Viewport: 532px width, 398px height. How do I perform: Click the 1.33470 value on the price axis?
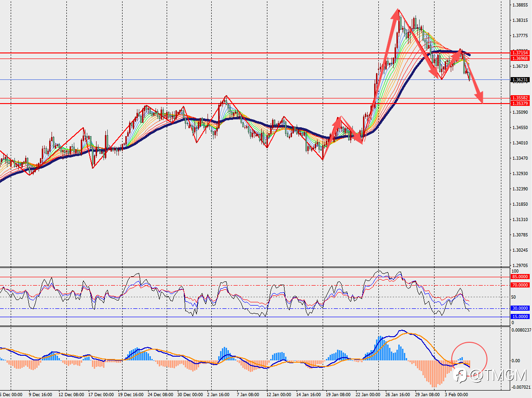point(520,158)
